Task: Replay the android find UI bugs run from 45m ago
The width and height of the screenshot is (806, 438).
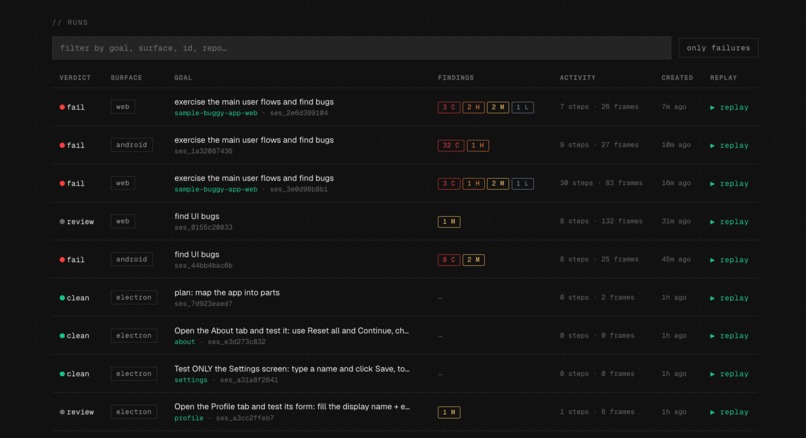Action: pyautogui.click(x=729, y=260)
